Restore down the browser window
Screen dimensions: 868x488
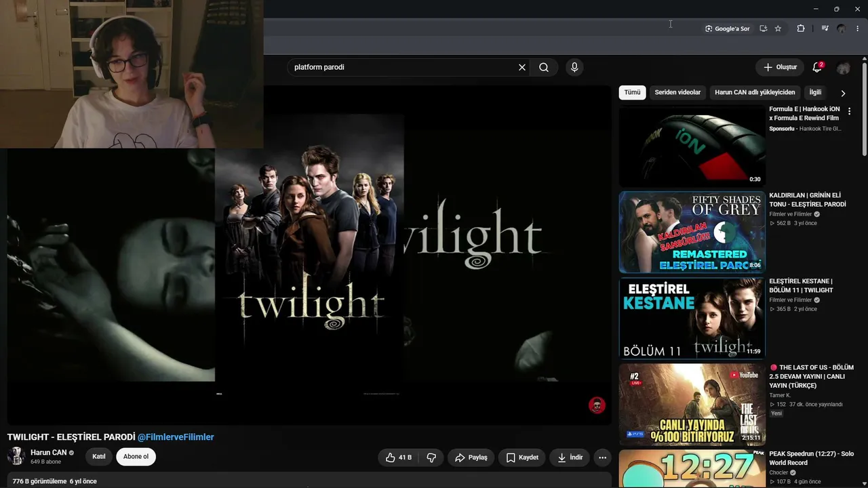click(x=836, y=9)
